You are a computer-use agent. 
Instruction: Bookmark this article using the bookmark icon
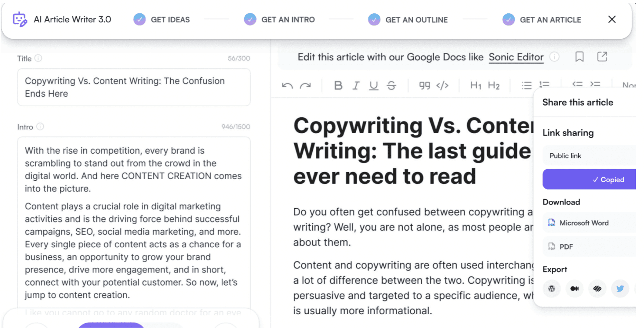click(x=579, y=57)
